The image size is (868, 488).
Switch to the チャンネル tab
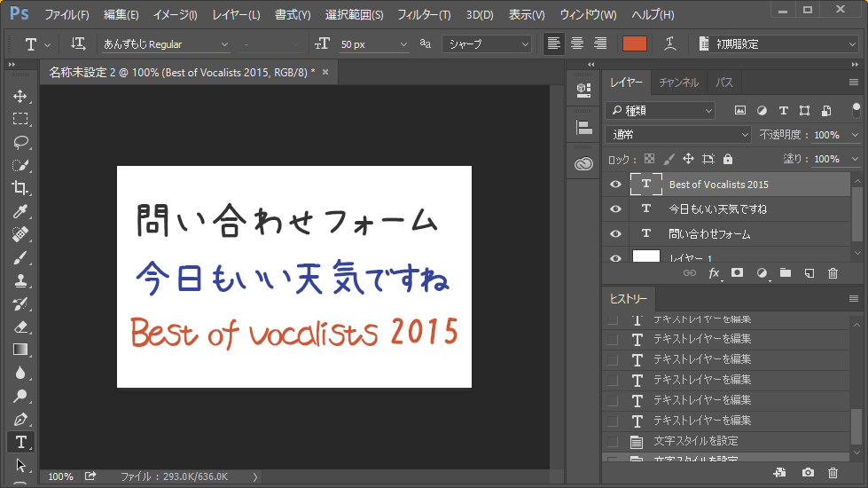click(x=678, y=83)
